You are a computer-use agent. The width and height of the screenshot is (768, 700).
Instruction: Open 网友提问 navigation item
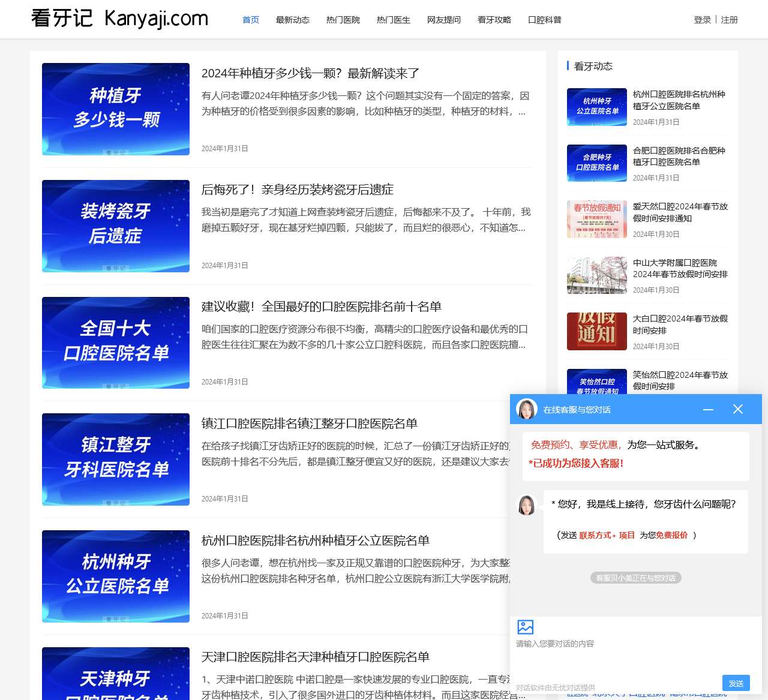point(444,20)
